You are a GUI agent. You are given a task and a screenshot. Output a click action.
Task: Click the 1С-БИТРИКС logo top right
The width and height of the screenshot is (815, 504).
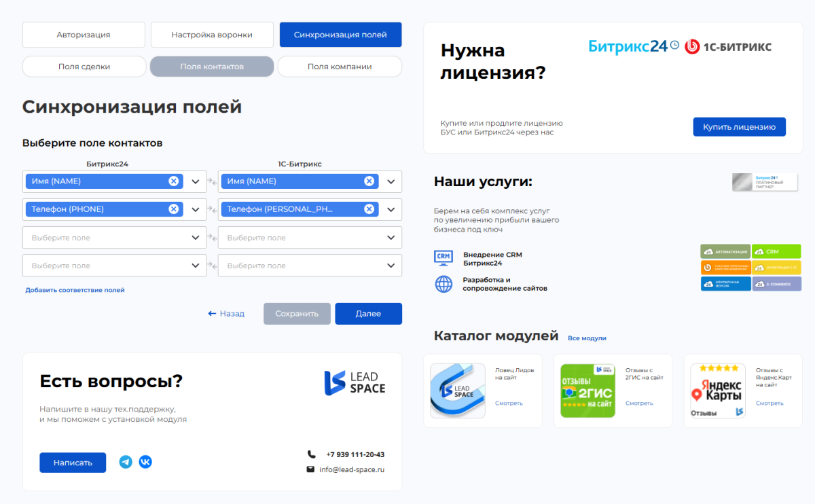point(728,47)
